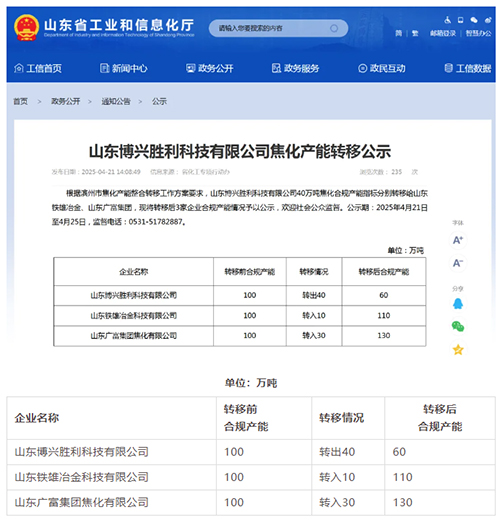
Task: Click 转移情况 header in upper table
Action: click(x=314, y=272)
